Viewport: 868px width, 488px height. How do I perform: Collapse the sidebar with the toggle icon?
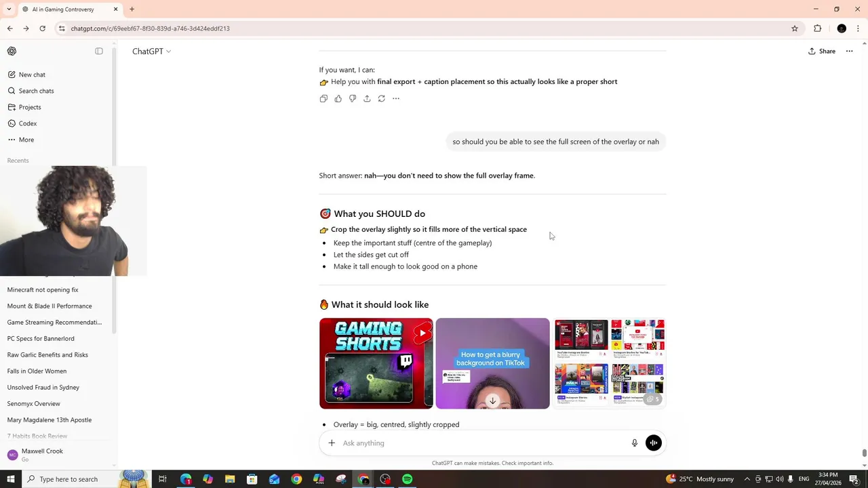(x=99, y=52)
